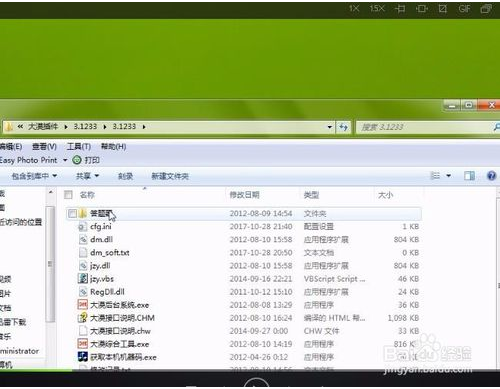This screenshot has height=389, width=500.
Task: Click the crop screenshot icon in player bar
Action: (x=443, y=9)
